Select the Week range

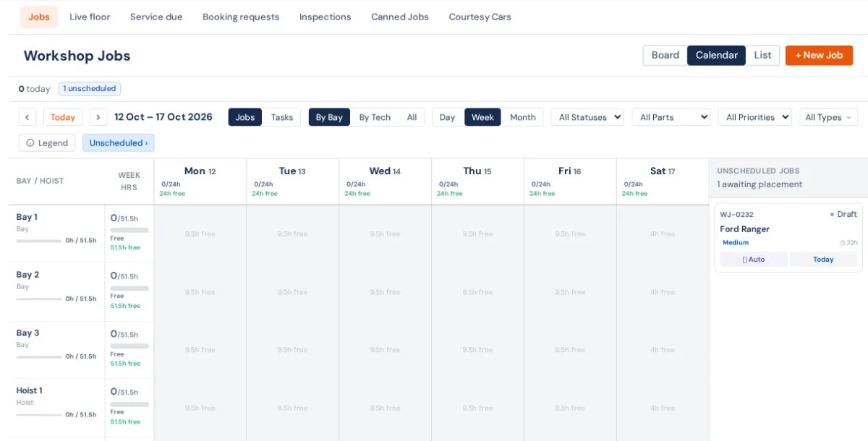coord(482,117)
